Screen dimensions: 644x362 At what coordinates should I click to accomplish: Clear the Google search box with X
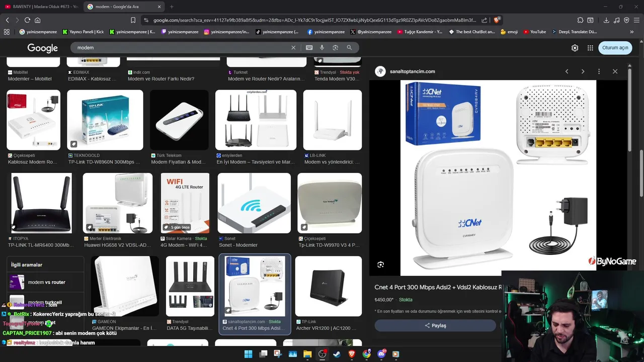(293, 48)
